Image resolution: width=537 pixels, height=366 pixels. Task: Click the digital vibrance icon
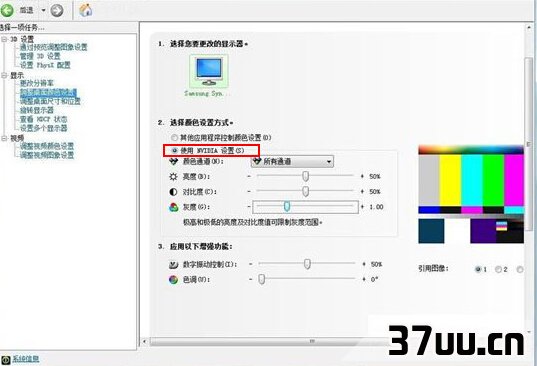174,264
